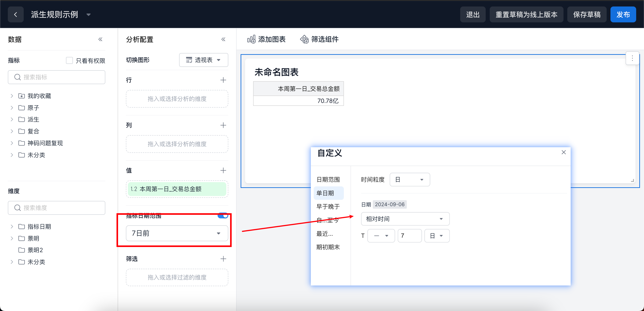The height and width of the screenshot is (311, 644).
Task: Collapse the 数据 panel
Action: click(100, 39)
